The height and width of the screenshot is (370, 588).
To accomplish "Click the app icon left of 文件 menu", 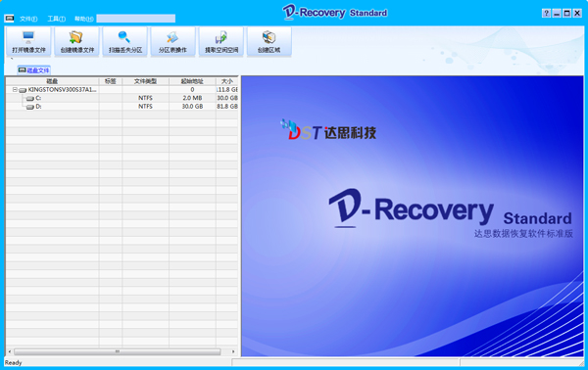I will pyautogui.click(x=9, y=19).
